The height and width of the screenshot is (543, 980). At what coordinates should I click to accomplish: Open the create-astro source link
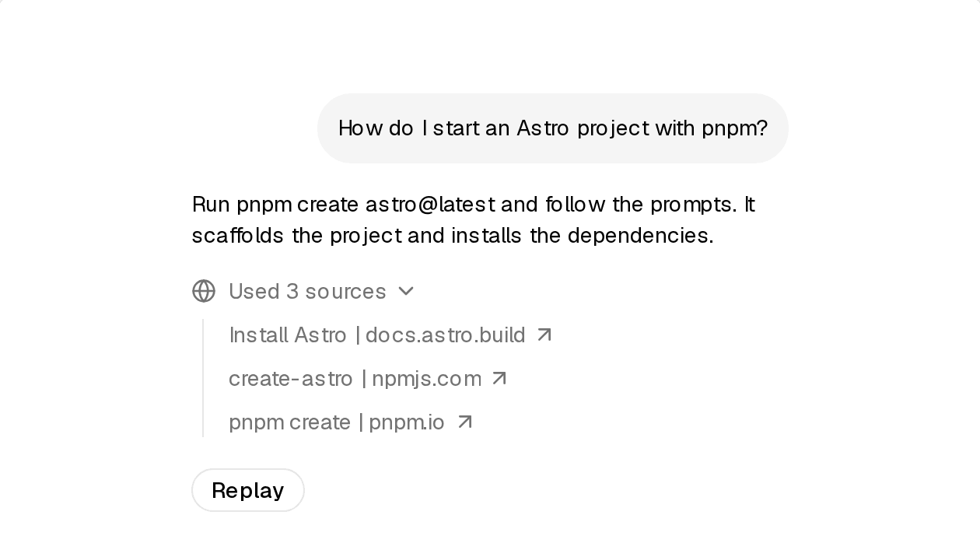368,378
